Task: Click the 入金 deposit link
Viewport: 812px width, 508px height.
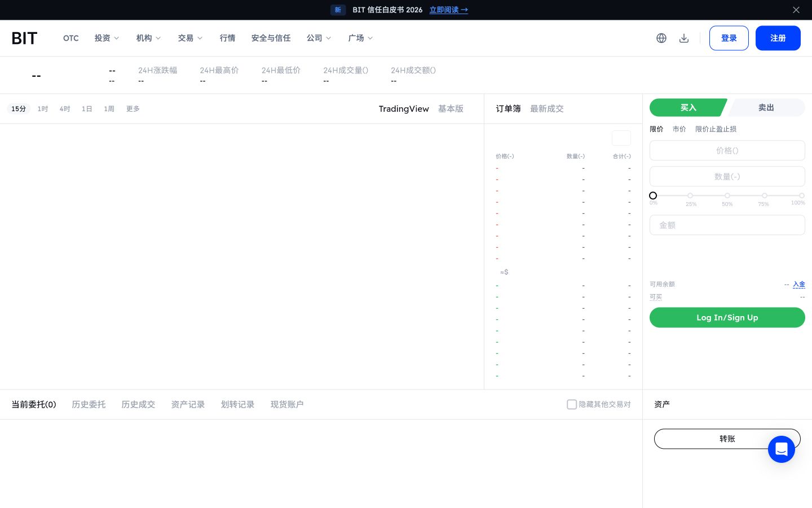Action: click(799, 284)
